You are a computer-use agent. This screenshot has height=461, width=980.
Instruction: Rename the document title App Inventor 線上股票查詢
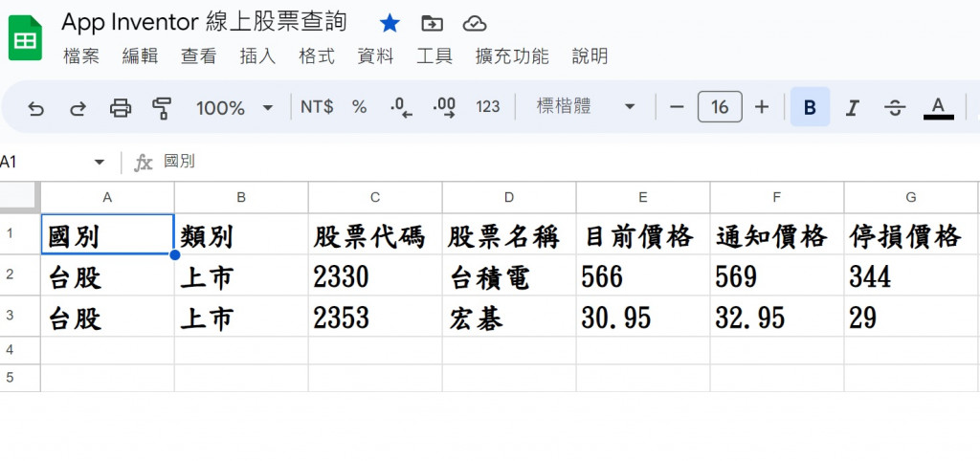(205, 23)
